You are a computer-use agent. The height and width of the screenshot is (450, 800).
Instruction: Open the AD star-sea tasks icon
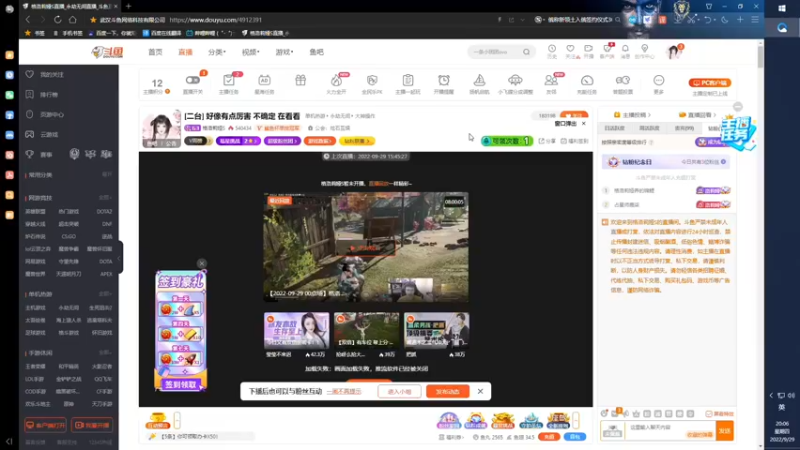(x=264, y=80)
